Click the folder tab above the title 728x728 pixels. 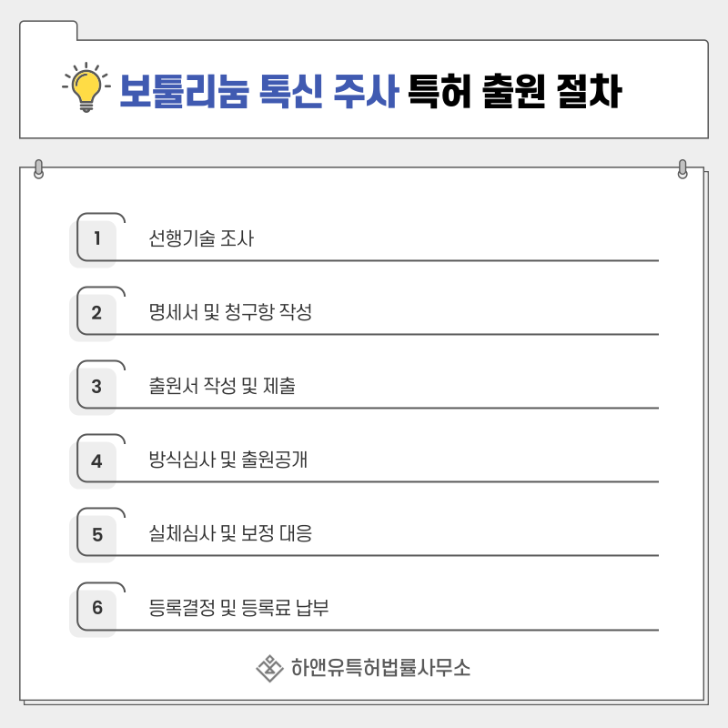[48, 31]
